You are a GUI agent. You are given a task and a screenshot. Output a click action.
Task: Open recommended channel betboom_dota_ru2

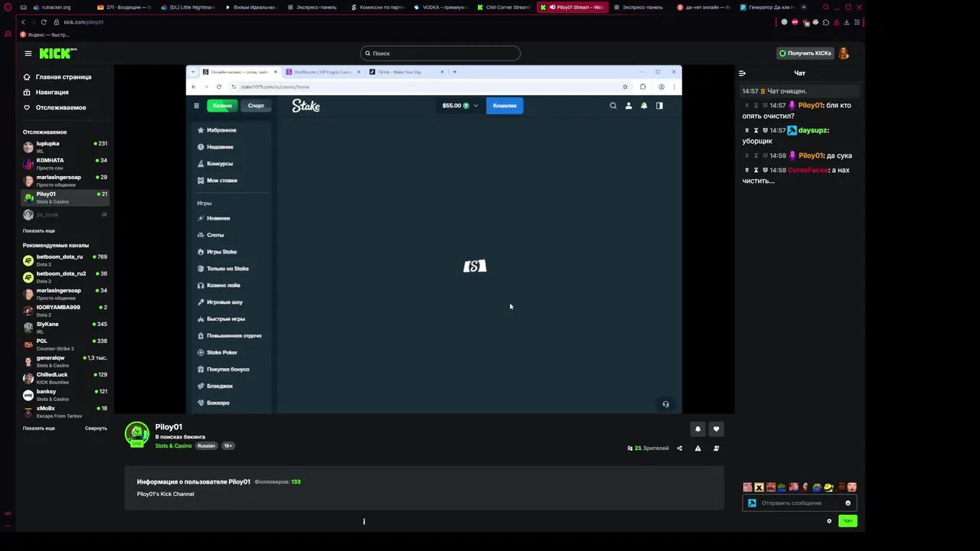click(x=65, y=277)
